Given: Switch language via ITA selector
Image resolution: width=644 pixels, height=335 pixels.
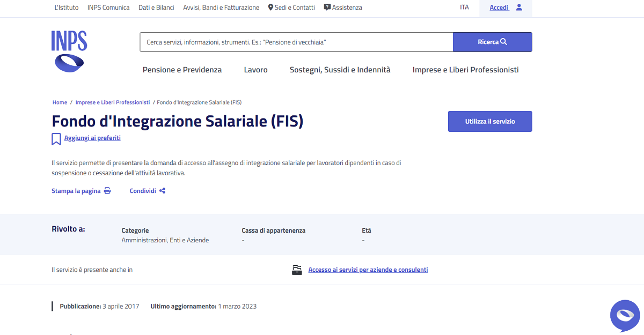Looking at the screenshot, I should click(x=464, y=8).
